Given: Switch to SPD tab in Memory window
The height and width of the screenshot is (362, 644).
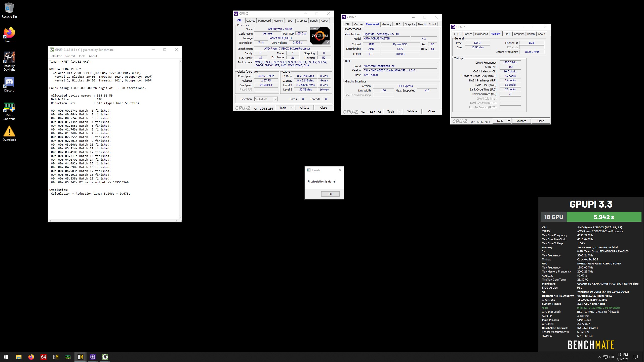Looking at the screenshot, I should tap(507, 34).
